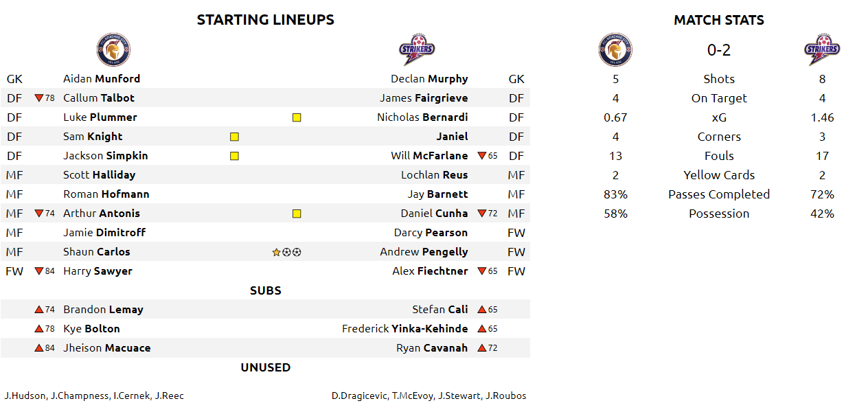Click the Strikers logo above the away lineup

pyautogui.click(x=417, y=50)
